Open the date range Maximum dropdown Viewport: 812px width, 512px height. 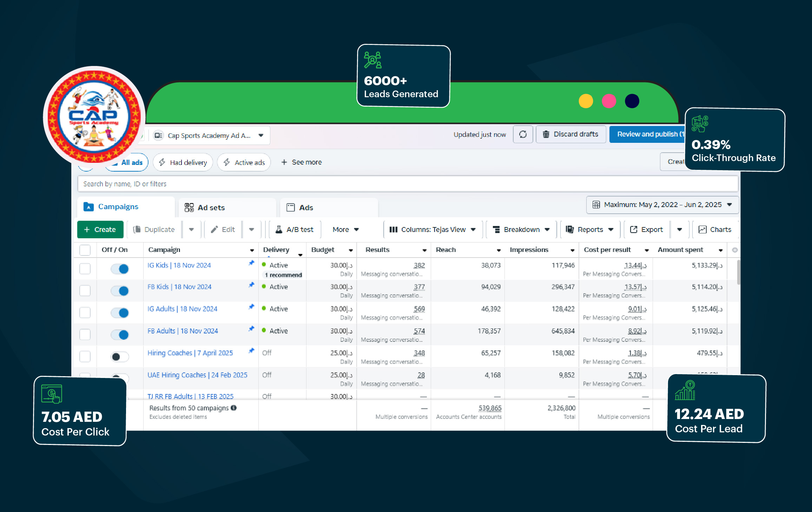click(662, 205)
